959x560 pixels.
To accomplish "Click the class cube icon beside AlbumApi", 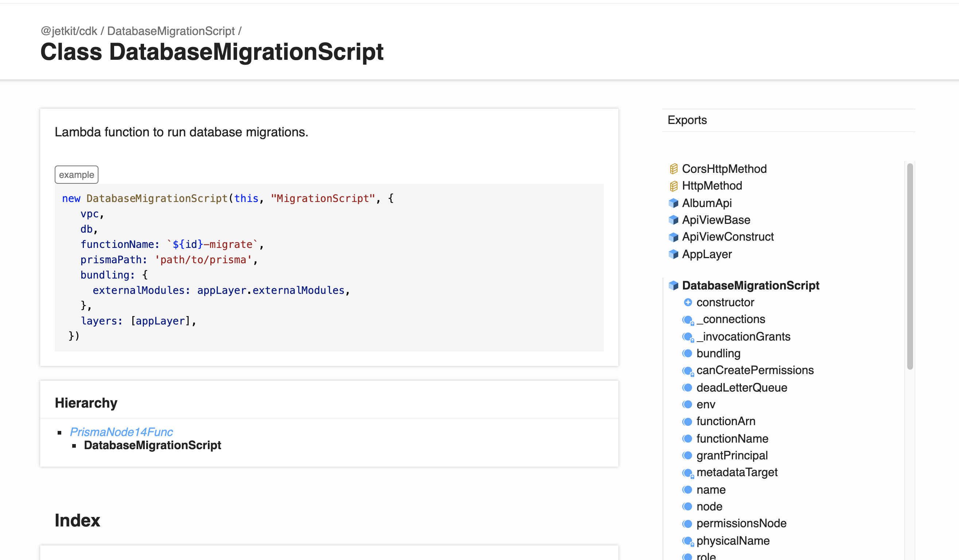I will point(673,203).
